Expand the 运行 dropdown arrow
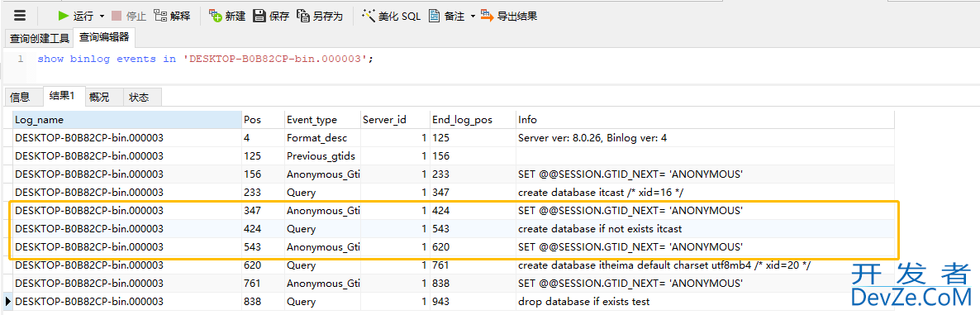The image size is (980, 315). pyautogui.click(x=102, y=17)
